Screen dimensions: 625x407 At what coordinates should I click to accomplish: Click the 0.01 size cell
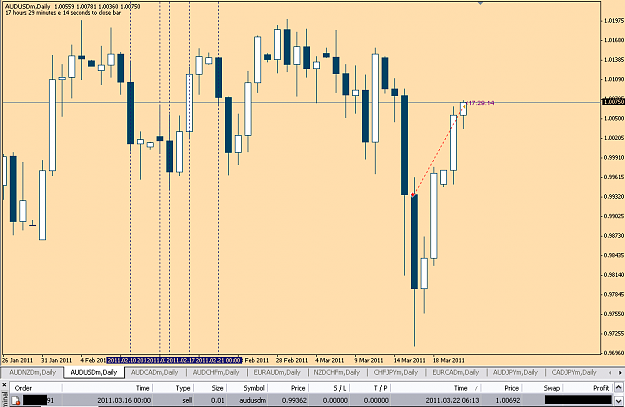point(218,400)
